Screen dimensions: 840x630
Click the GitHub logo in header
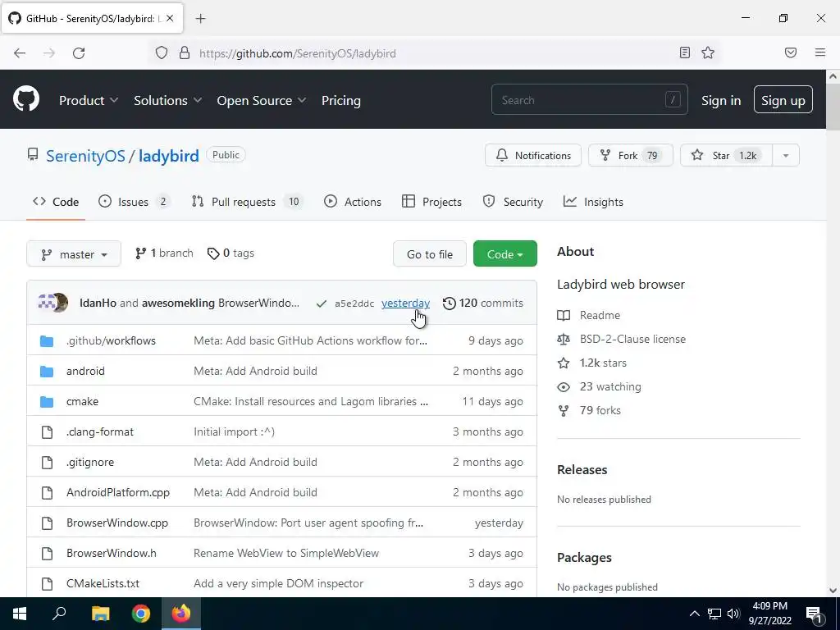pos(25,99)
